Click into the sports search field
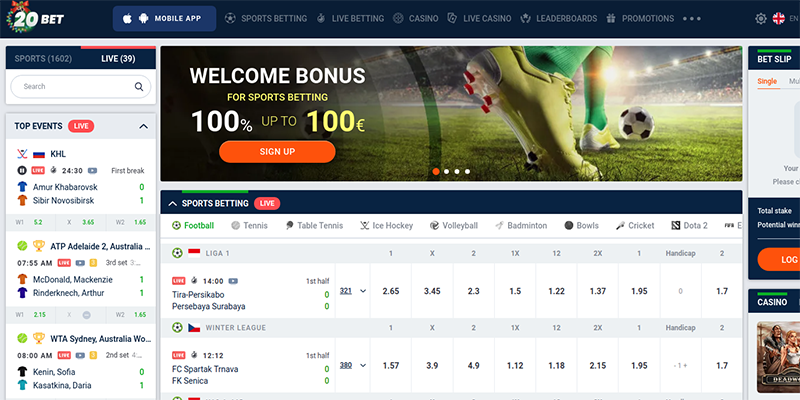This screenshot has height=400, width=800. pos(81,87)
